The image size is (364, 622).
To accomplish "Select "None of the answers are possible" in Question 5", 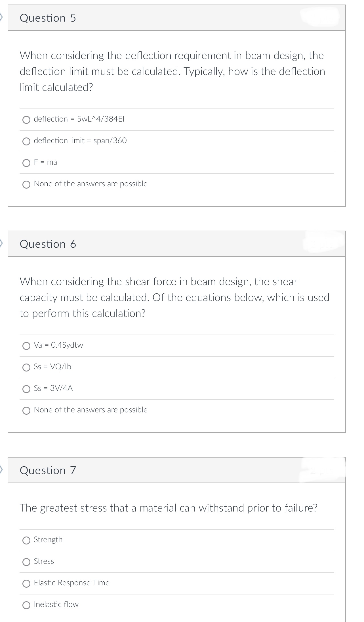I will click(x=26, y=184).
